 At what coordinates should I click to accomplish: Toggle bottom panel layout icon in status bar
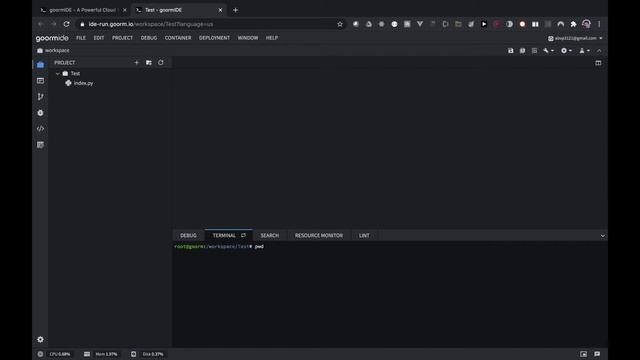point(583,354)
